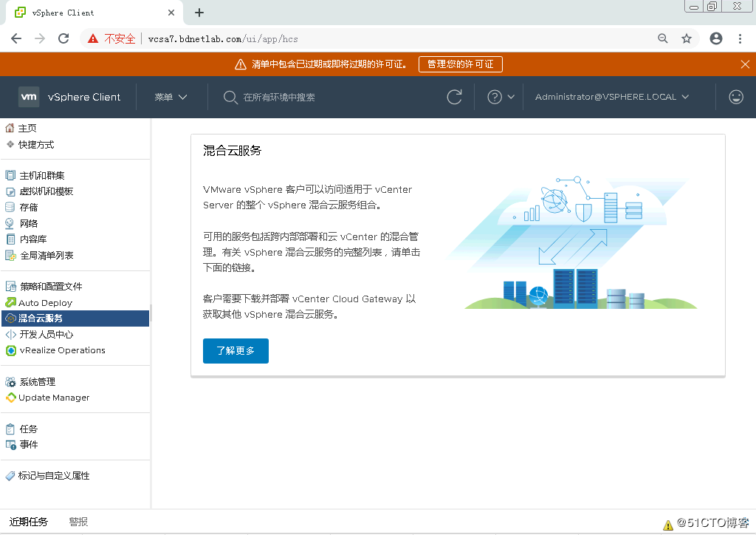Open Auto Deploy in the sidebar
The width and height of the screenshot is (756, 535).
(x=45, y=302)
